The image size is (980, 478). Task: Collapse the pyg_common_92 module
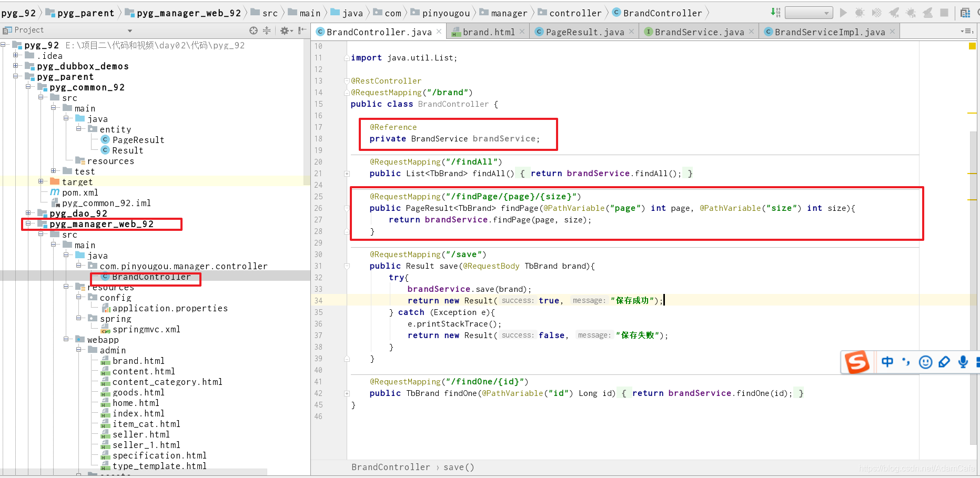pyautogui.click(x=28, y=87)
